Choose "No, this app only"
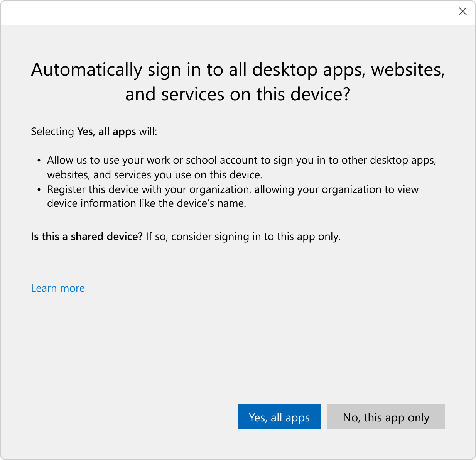Viewport: 476px width, 460px height. click(386, 417)
